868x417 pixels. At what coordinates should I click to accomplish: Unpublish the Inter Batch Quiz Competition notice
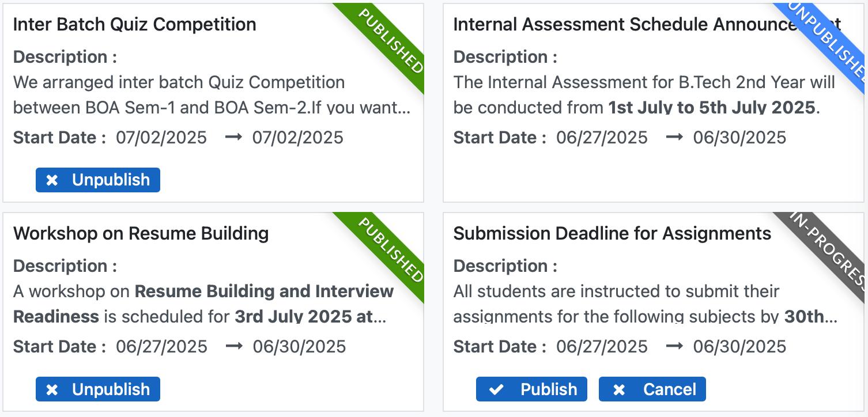98,180
